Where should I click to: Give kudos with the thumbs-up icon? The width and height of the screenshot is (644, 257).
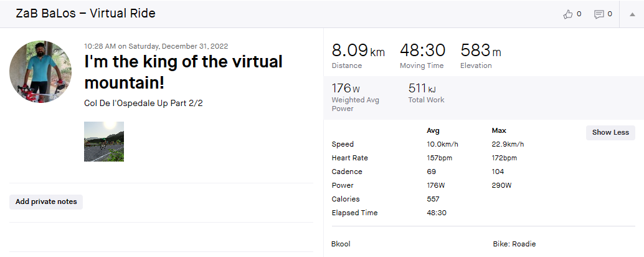[568, 14]
